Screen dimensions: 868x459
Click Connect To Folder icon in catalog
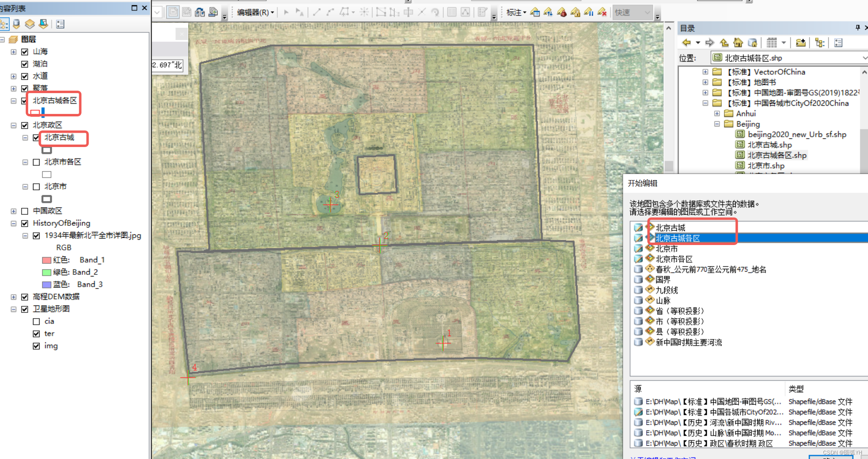tap(801, 43)
